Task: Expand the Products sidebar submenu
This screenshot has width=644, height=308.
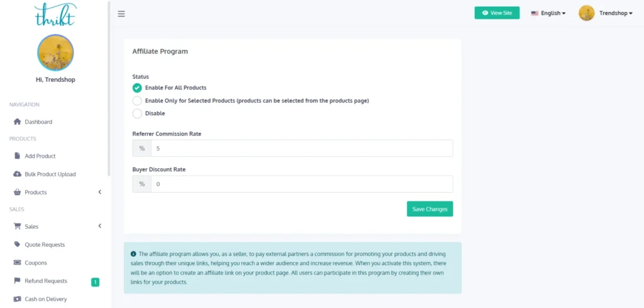Action: 99,192
